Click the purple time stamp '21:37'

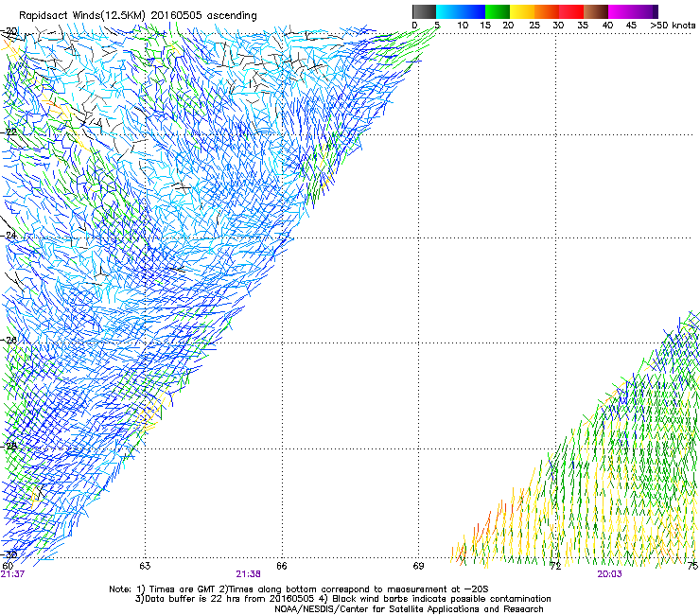click(12, 574)
